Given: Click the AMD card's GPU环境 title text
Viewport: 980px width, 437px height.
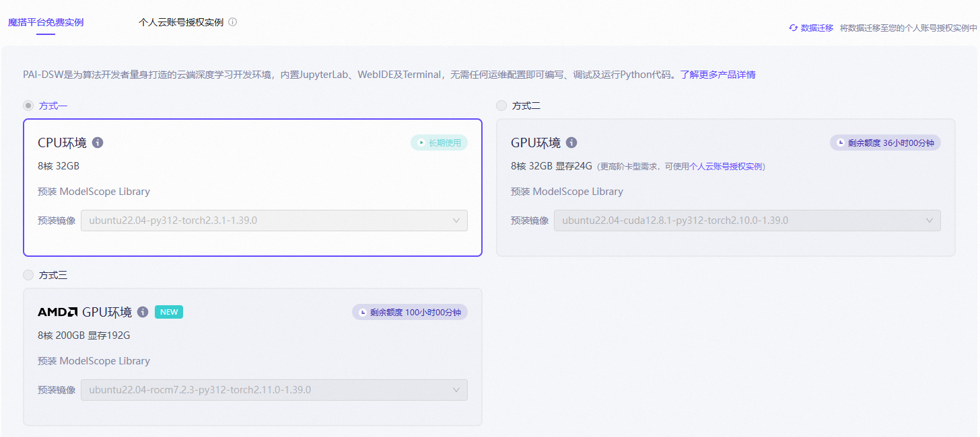Looking at the screenshot, I should [x=107, y=312].
